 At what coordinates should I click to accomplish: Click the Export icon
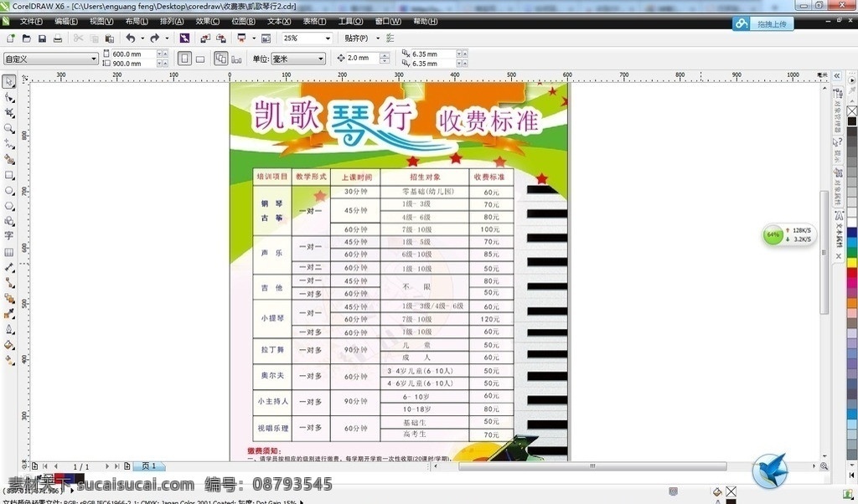221,39
